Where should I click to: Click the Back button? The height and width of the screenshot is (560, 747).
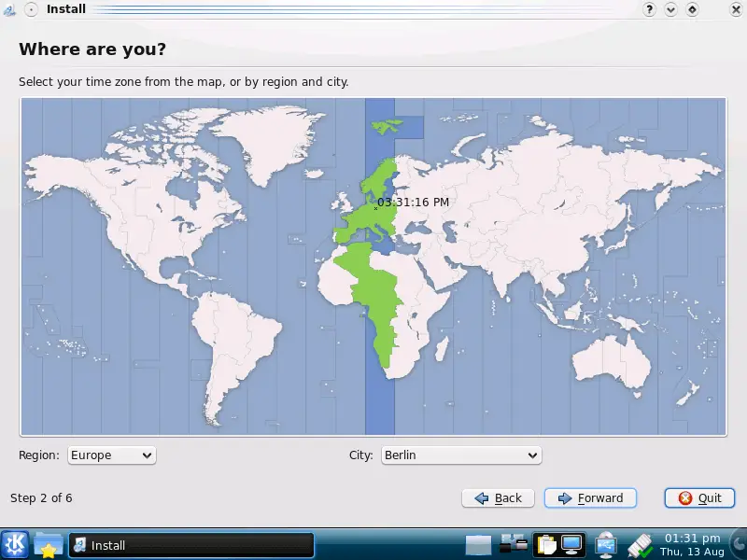click(x=498, y=498)
